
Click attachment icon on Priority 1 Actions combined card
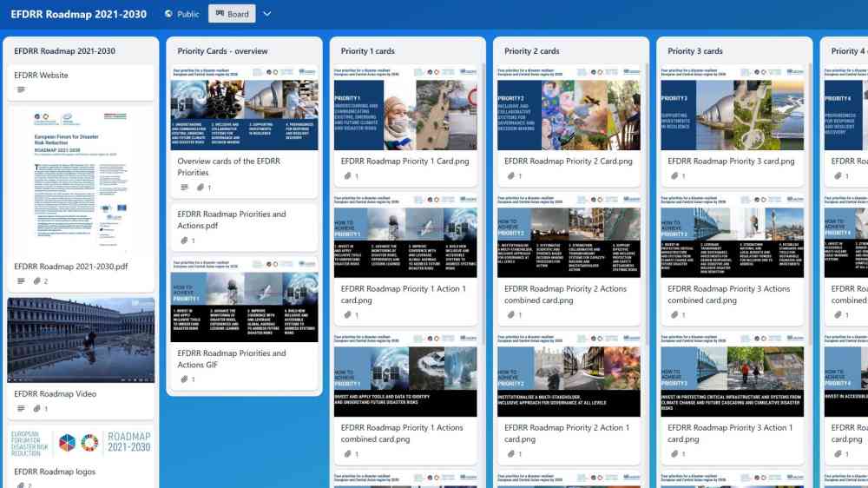[348, 454]
